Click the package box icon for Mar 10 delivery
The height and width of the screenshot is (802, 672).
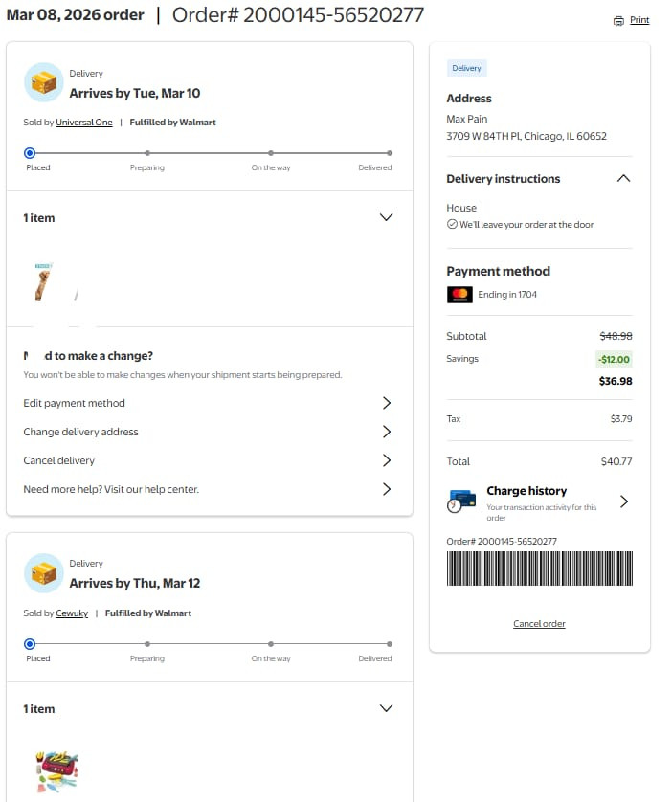[x=43, y=82]
